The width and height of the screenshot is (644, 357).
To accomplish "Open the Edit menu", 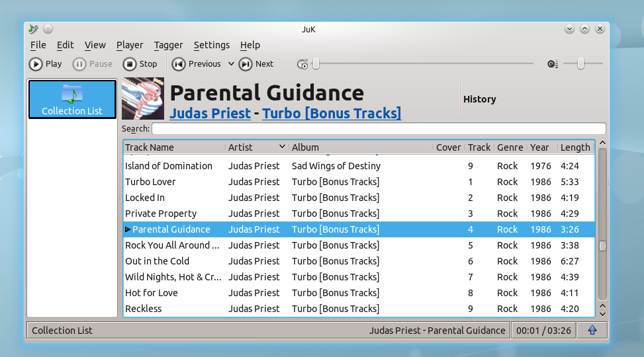I will [65, 45].
